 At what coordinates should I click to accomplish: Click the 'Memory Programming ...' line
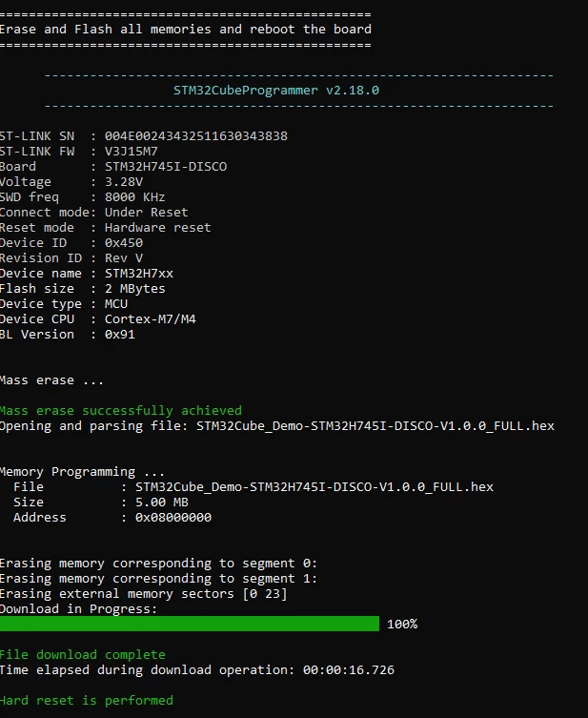82,472
